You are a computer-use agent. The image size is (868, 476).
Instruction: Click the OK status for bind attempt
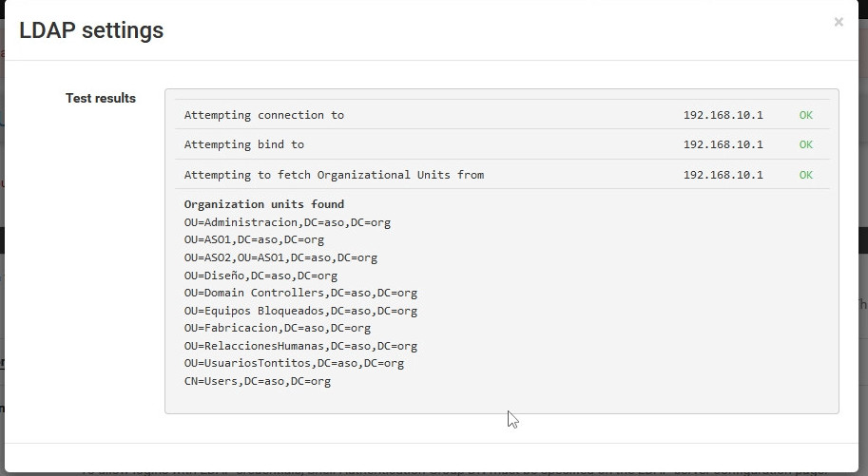pos(805,144)
